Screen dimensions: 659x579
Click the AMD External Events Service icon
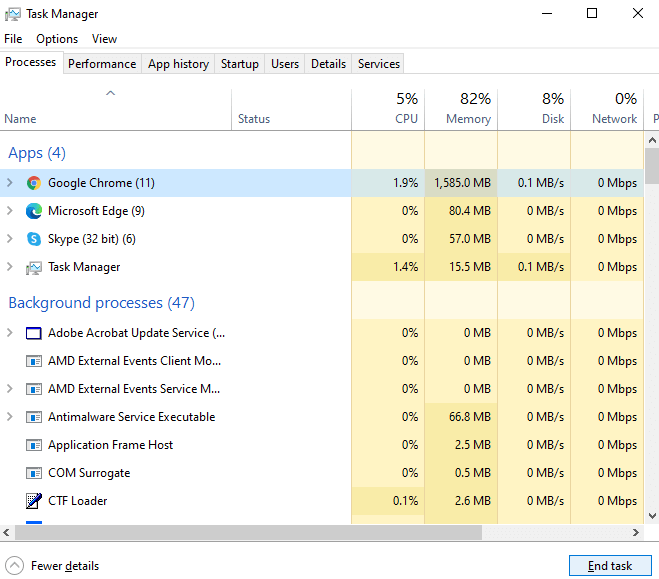[34, 389]
